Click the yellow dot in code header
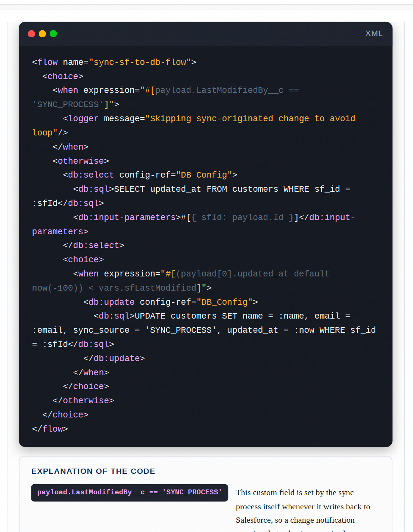 coord(42,34)
